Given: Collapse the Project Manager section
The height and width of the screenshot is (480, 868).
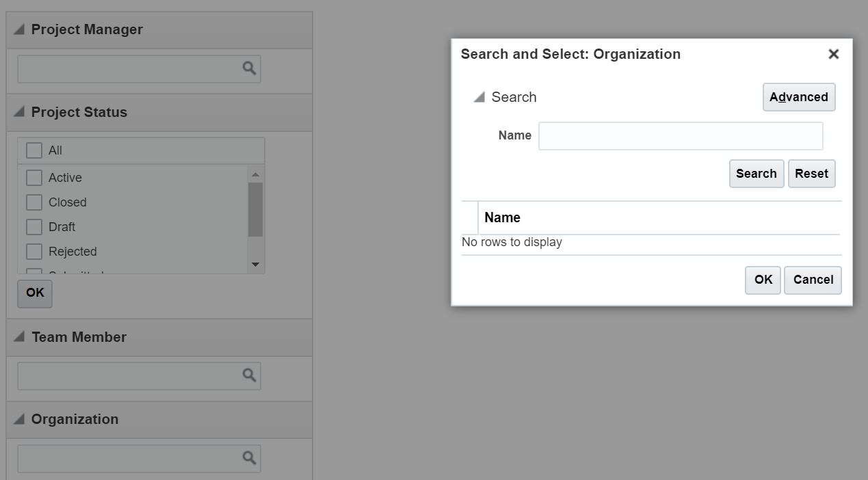Looking at the screenshot, I should [x=19, y=29].
